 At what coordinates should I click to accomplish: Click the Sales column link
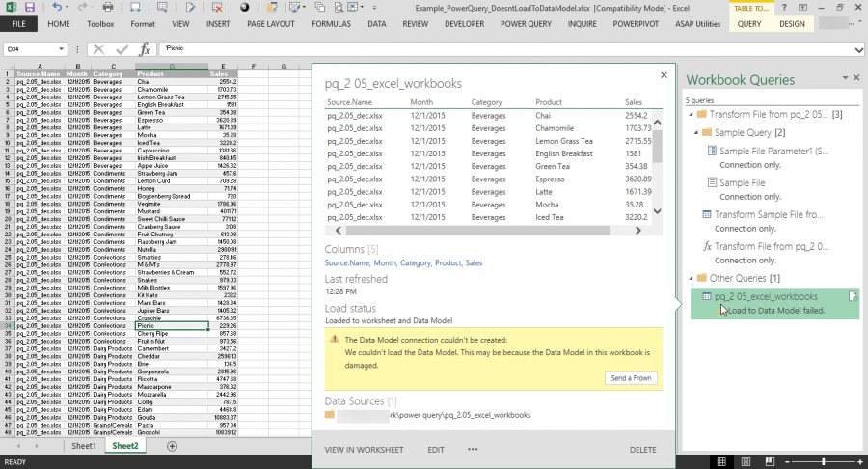[474, 263]
